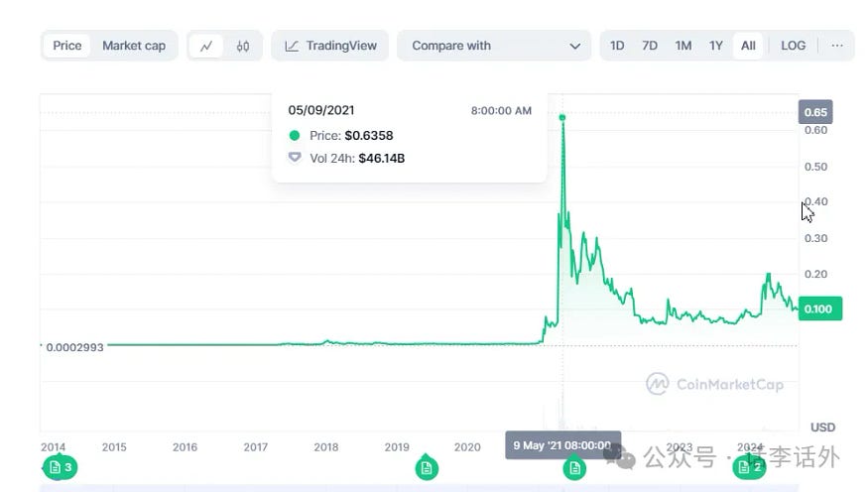Toggle the Market cap chart view
Image resolution: width=868 pixels, height=492 pixels.
click(134, 46)
